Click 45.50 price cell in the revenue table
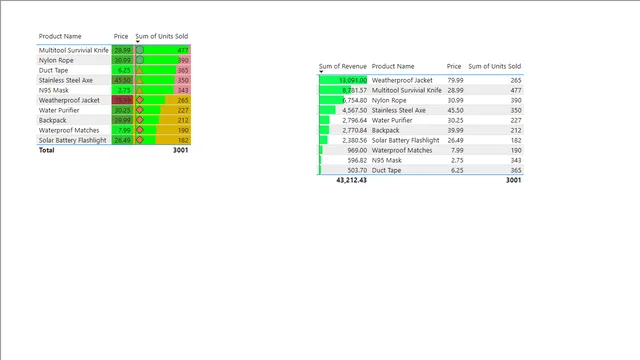The image size is (640, 360). (x=455, y=110)
